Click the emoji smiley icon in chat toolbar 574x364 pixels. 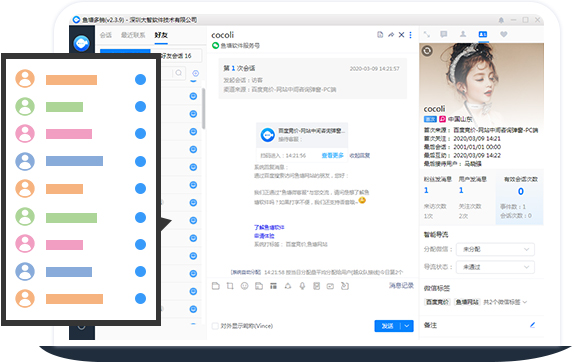(x=245, y=286)
